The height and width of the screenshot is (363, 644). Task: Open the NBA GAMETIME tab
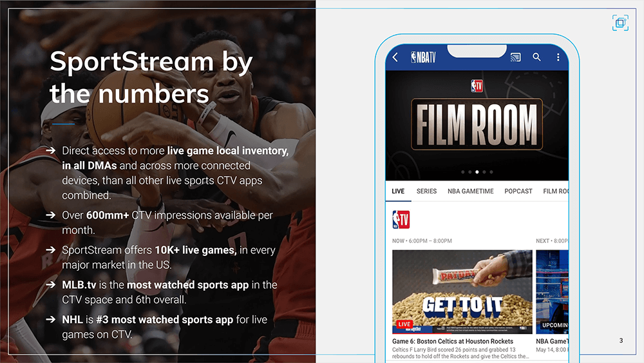(470, 191)
